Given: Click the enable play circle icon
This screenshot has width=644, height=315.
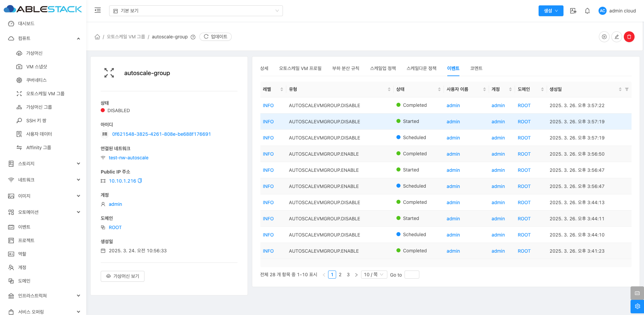Looking at the screenshot, I should coord(604,37).
